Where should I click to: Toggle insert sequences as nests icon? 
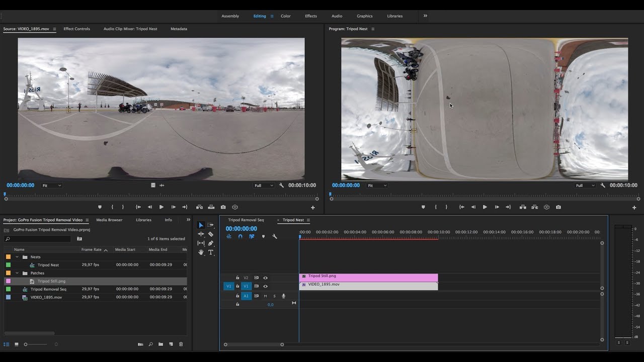coord(229,236)
